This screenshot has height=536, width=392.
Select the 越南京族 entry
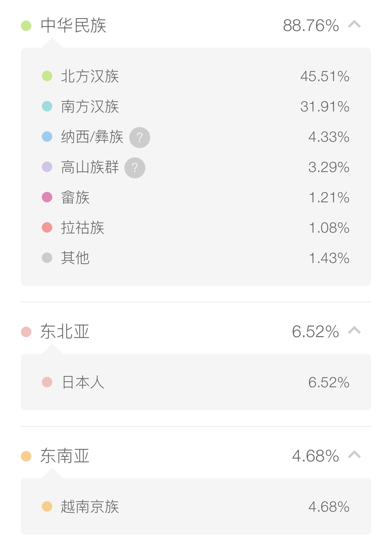click(x=90, y=507)
